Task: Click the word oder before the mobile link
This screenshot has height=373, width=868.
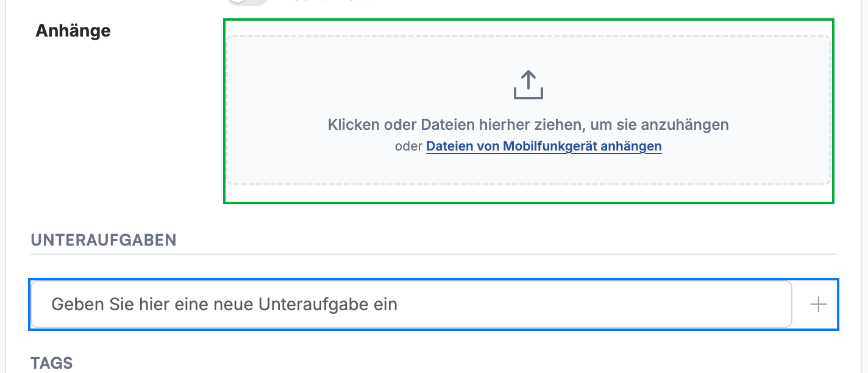Action: tap(408, 146)
